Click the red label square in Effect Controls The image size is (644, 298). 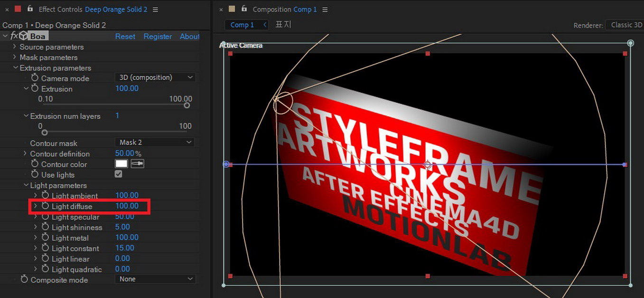click(18, 9)
